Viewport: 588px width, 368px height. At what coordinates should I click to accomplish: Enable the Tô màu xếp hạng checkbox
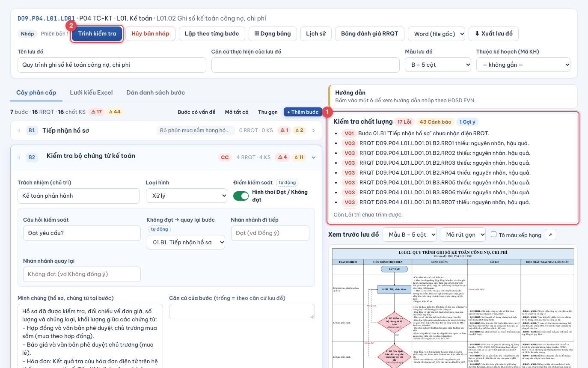tap(493, 234)
